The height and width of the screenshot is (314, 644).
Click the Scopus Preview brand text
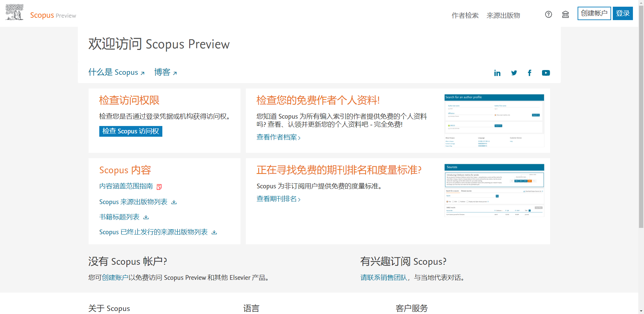(53, 15)
